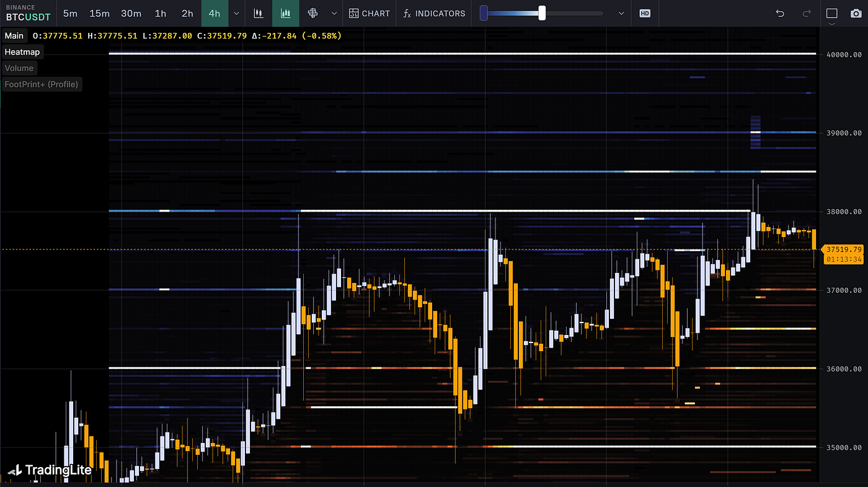Switch to the 5m timeframe
Image resolution: width=868 pixels, height=487 pixels.
coord(71,13)
